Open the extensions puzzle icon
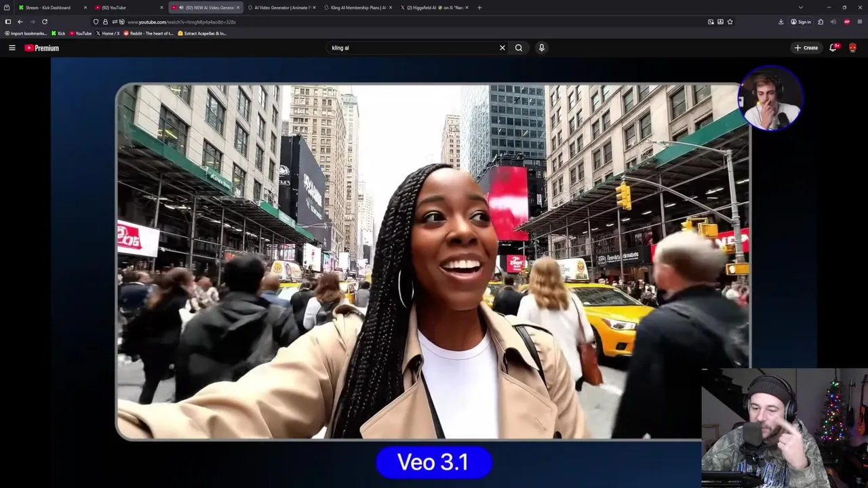The width and height of the screenshot is (868, 488). pos(821,22)
